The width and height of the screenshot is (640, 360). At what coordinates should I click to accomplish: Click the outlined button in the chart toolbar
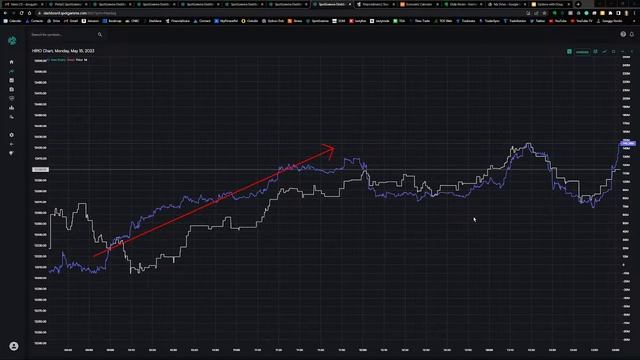582,52
